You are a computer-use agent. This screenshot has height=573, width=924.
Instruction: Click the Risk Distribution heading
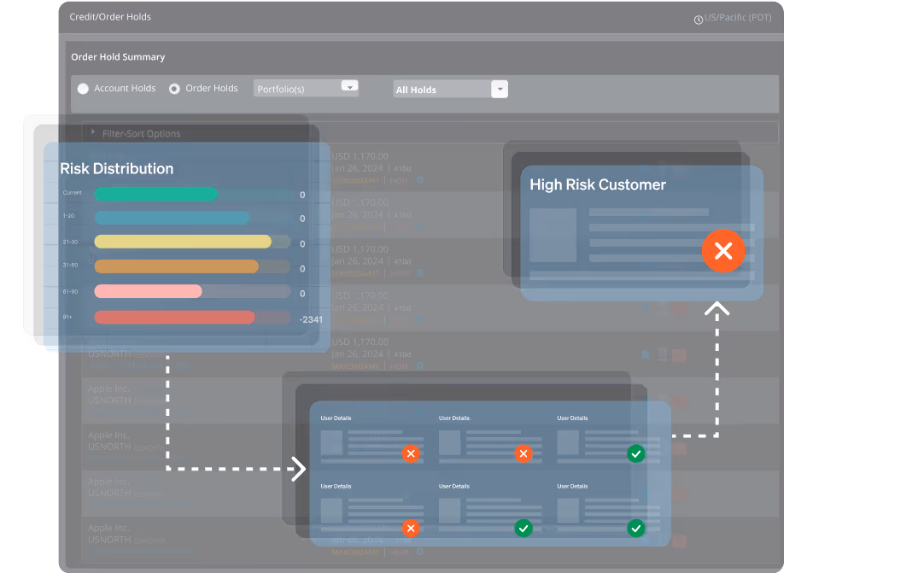tap(117, 168)
